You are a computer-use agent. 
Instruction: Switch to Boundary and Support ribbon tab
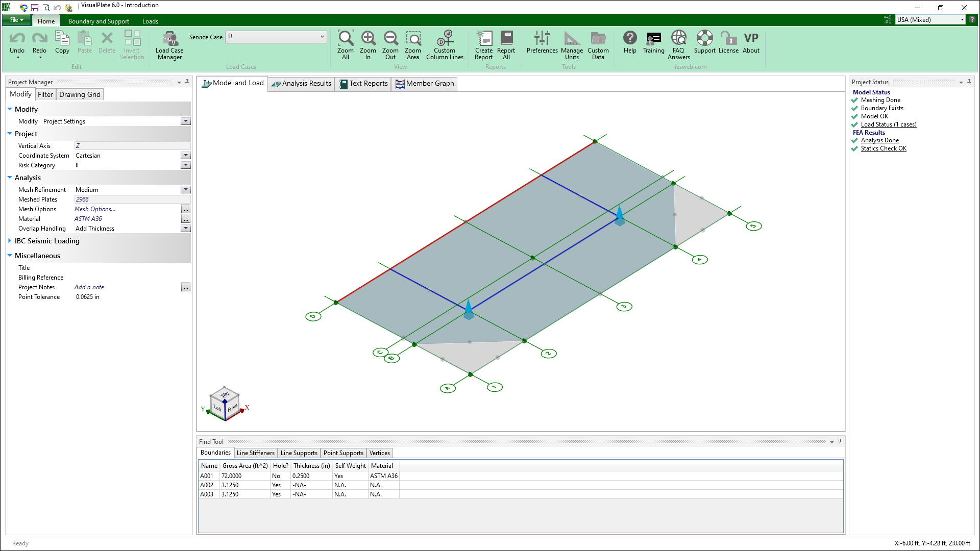[99, 21]
